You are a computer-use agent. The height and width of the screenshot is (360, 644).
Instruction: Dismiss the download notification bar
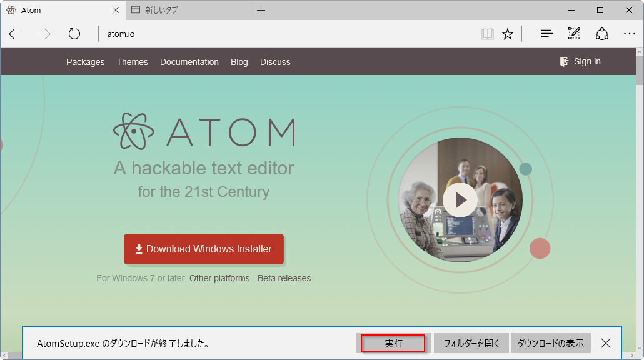tap(606, 343)
